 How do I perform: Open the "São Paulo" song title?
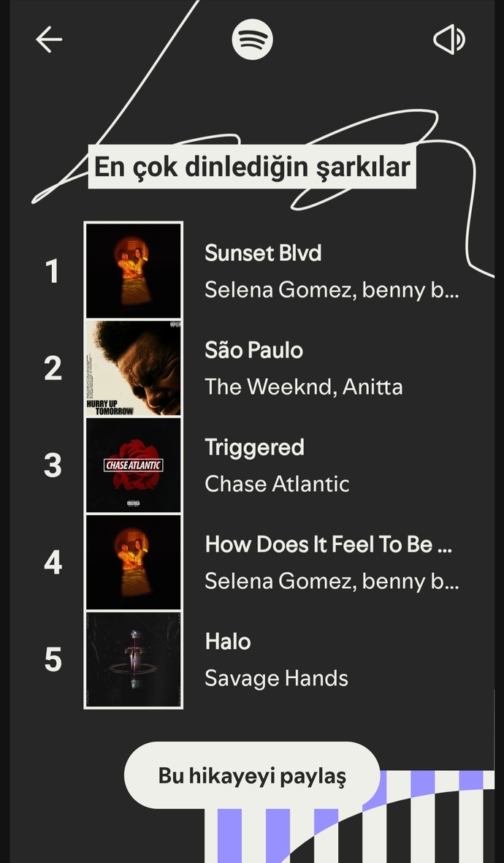pos(253,350)
